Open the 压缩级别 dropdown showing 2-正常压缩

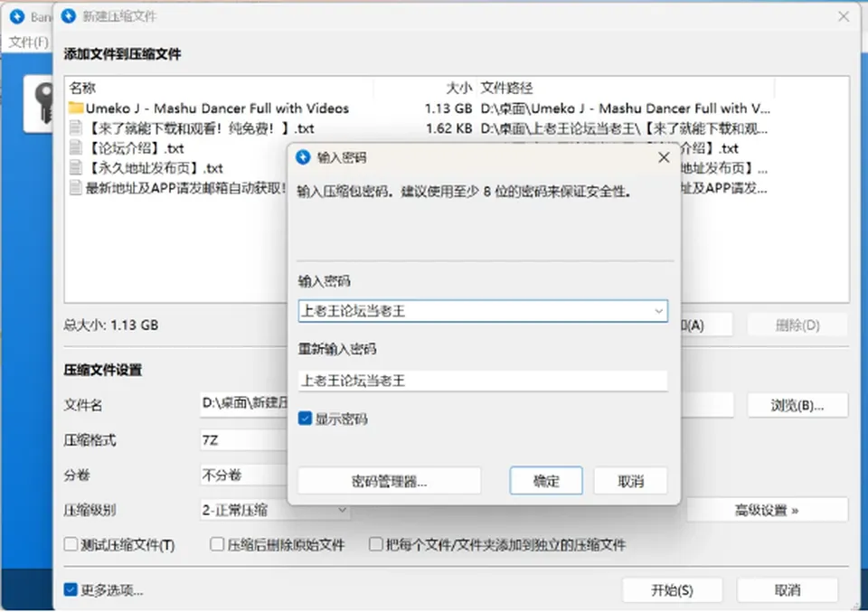(x=275, y=510)
